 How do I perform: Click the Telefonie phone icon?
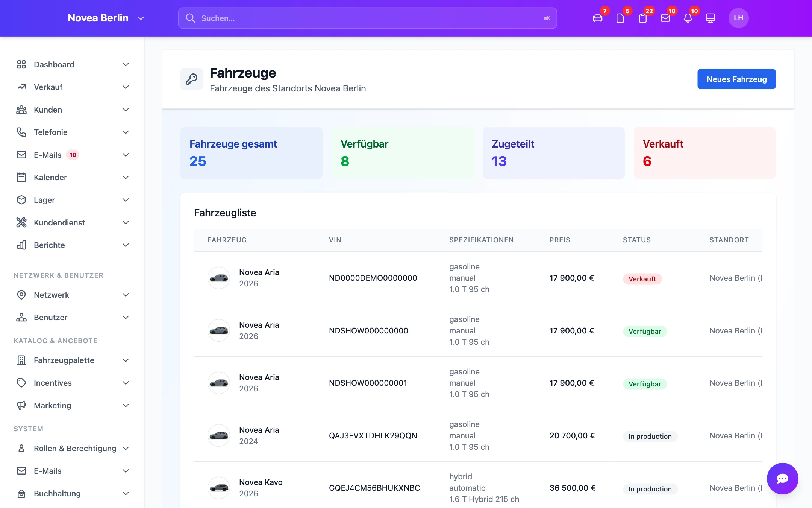pyautogui.click(x=21, y=132)
